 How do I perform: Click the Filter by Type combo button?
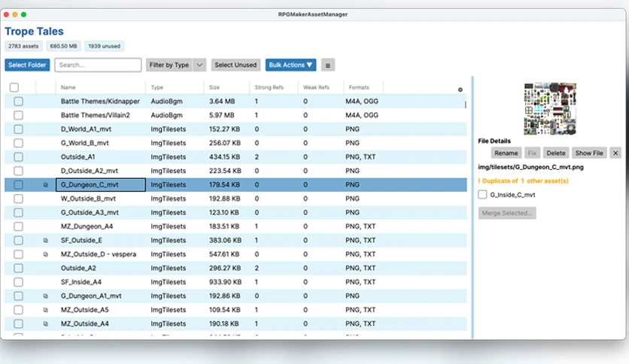169,65
